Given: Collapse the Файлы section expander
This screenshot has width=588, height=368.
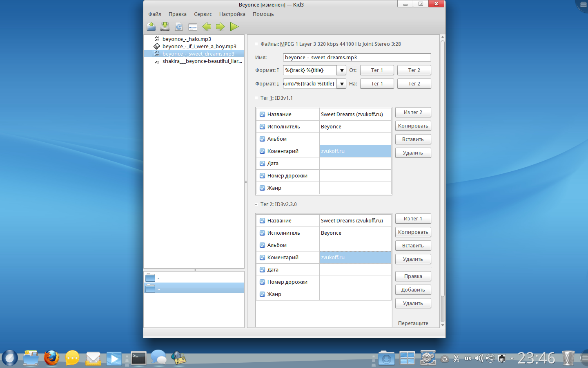Looking at the screenshot, I should click(x=256, y=44).
